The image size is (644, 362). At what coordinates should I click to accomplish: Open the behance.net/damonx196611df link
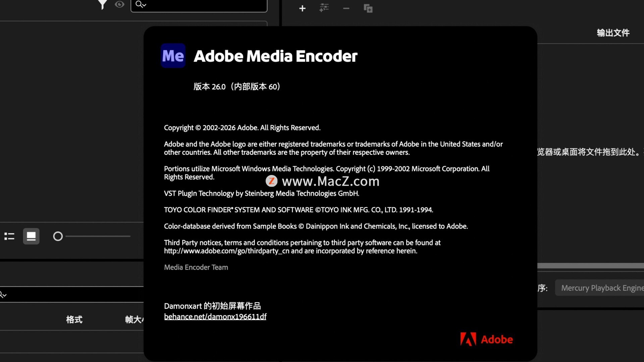point(215,317)
